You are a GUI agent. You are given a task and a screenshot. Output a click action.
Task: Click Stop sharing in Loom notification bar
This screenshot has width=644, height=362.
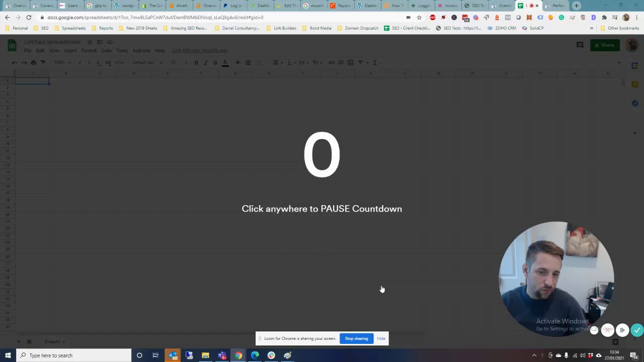point(356,338)
